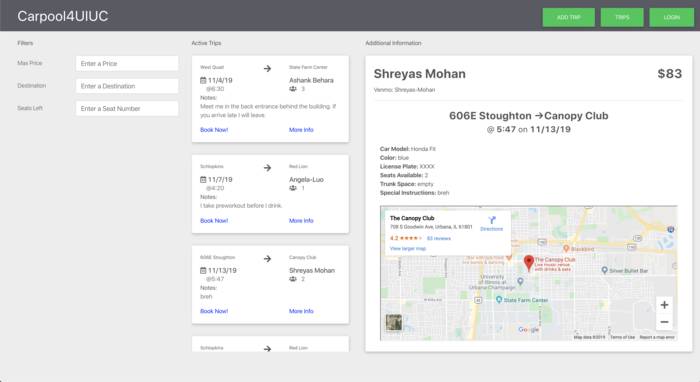Open View larger map link
Image resolution: width=700 pixels, height=382 pixels.
[408, 248]
